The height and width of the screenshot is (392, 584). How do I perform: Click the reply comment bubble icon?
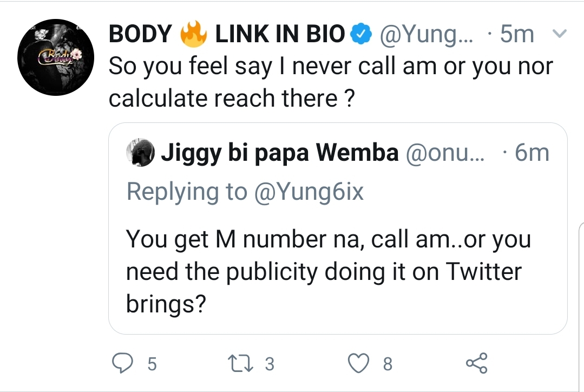tap(122, 363)
